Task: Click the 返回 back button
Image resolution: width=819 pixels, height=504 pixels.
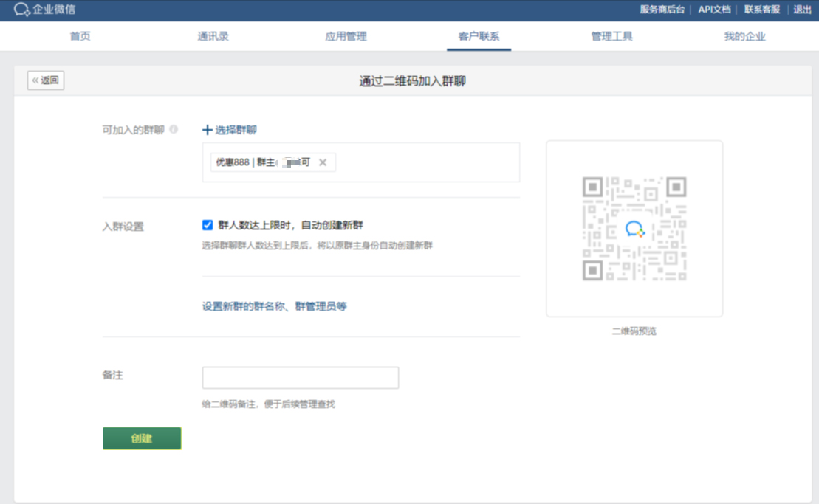Action: (x=46, y=80)
